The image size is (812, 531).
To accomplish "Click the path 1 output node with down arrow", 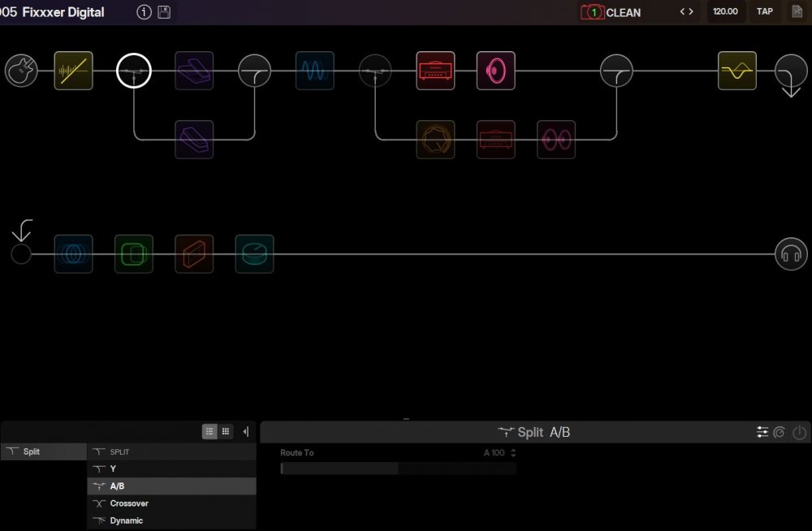I will (x=791, y=72).
